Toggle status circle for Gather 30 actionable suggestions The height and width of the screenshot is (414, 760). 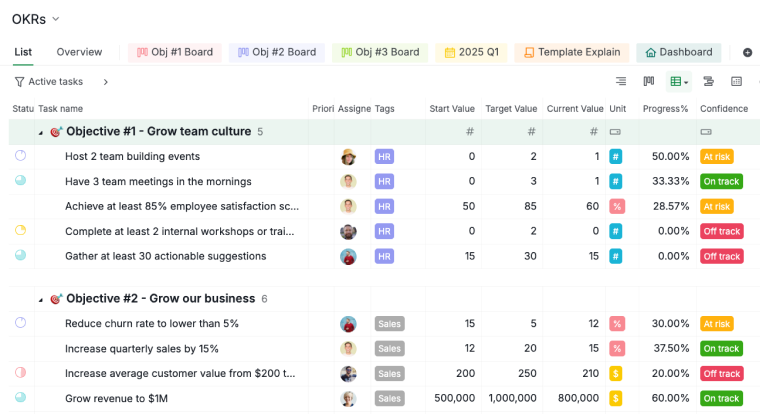[20, 255]
